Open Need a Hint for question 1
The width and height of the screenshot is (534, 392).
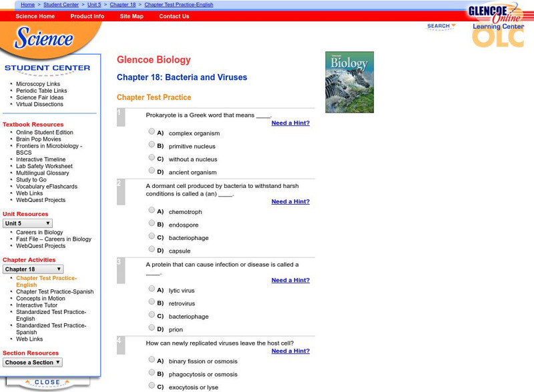click(290, 123)
